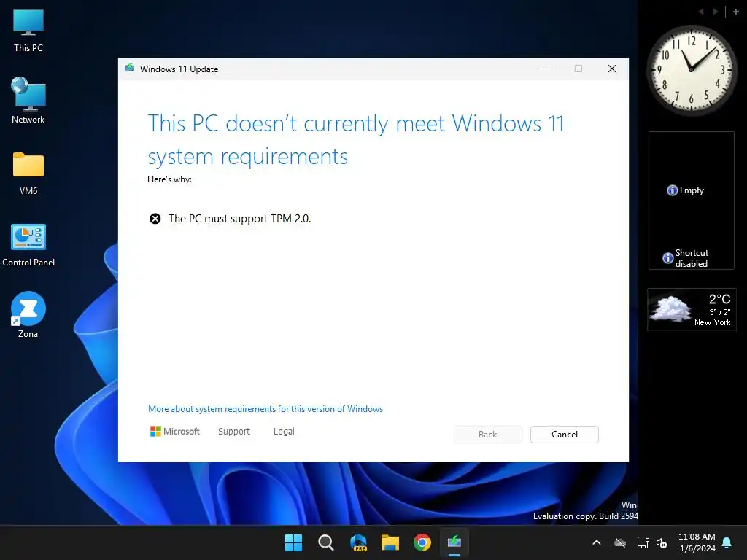Go to next gadget page arrow
The height and width of the screenshot is (560, 747).
(716, 12)
